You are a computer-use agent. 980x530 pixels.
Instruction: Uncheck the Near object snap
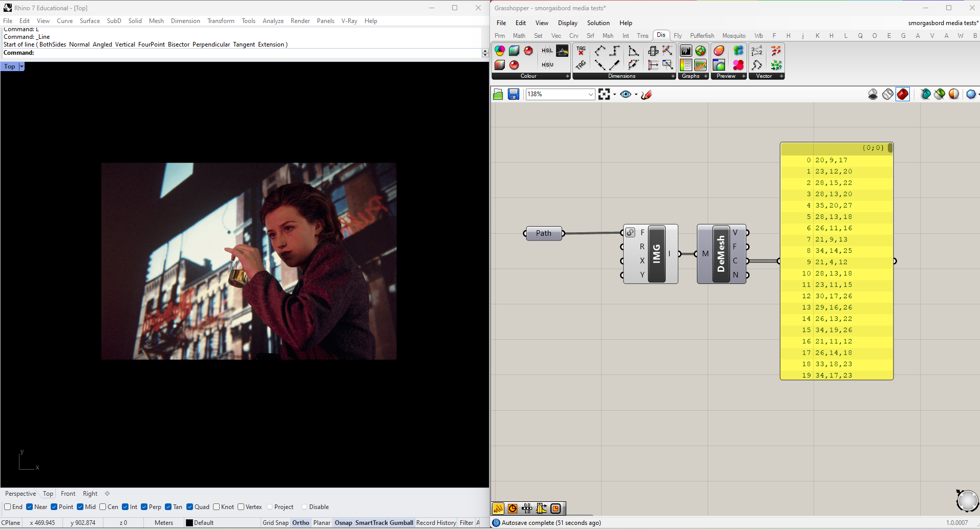point(30,507)
